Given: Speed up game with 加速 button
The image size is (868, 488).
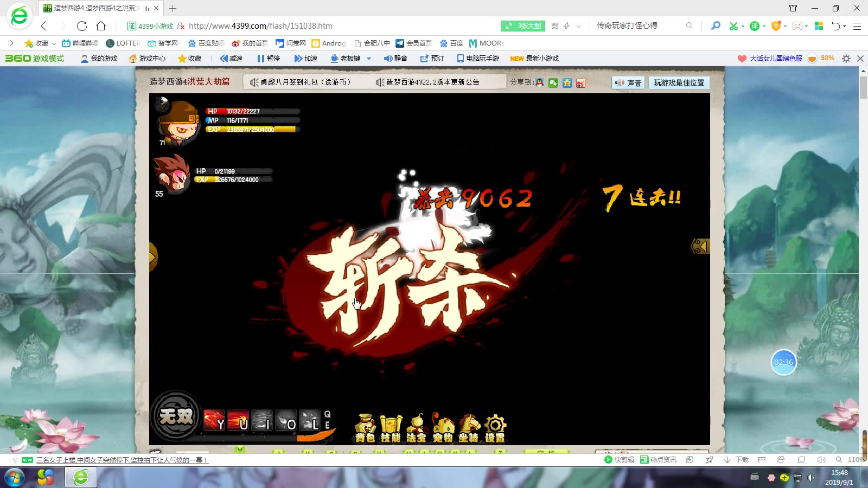Looking at the screenshot, I should (305, 59).
